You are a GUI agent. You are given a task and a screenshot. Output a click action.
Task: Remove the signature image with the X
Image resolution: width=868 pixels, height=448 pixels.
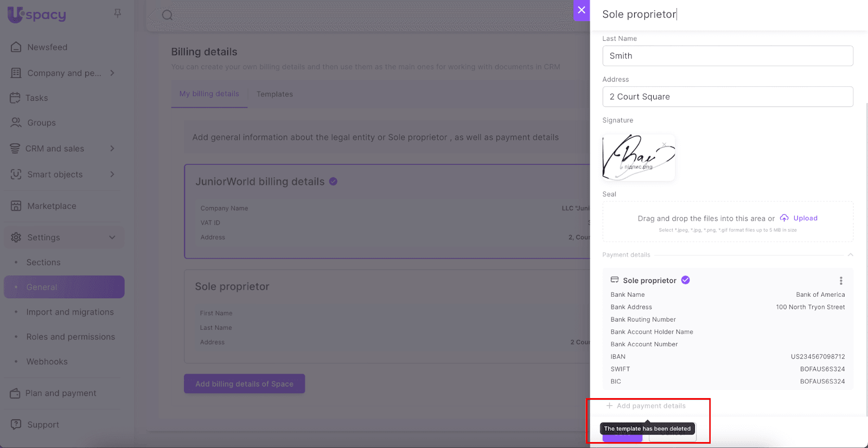(x=664, y=145)
